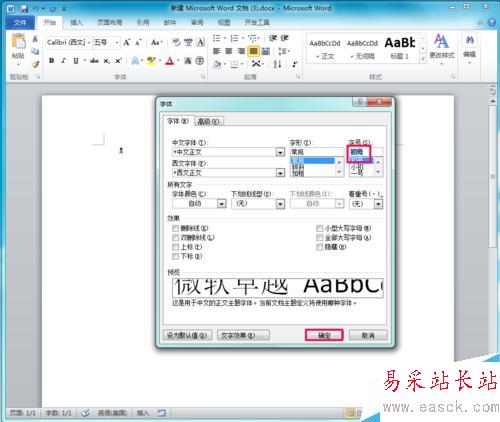Click the Align Text Left icon
The height and width of the screenshot is (422, 500).
(x=217, y=51)
